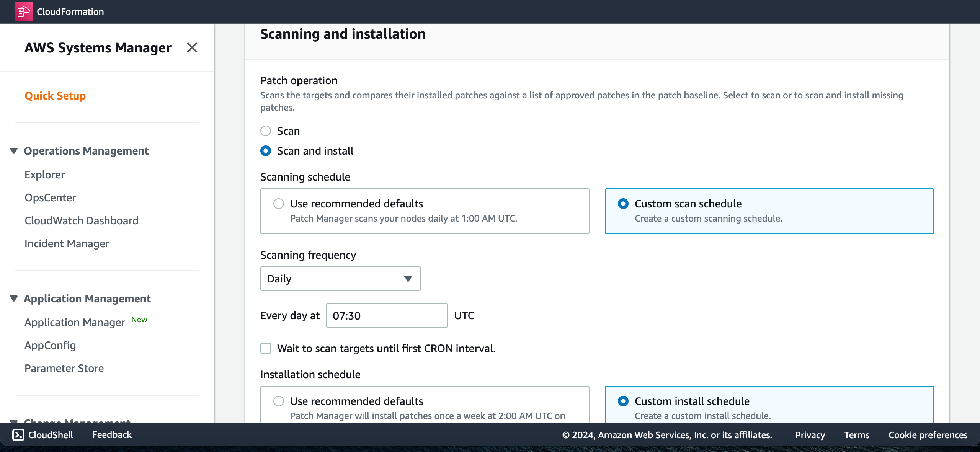Go to Explorer page
The height and width of the screenshot is (452, 980).
[44, 175]
